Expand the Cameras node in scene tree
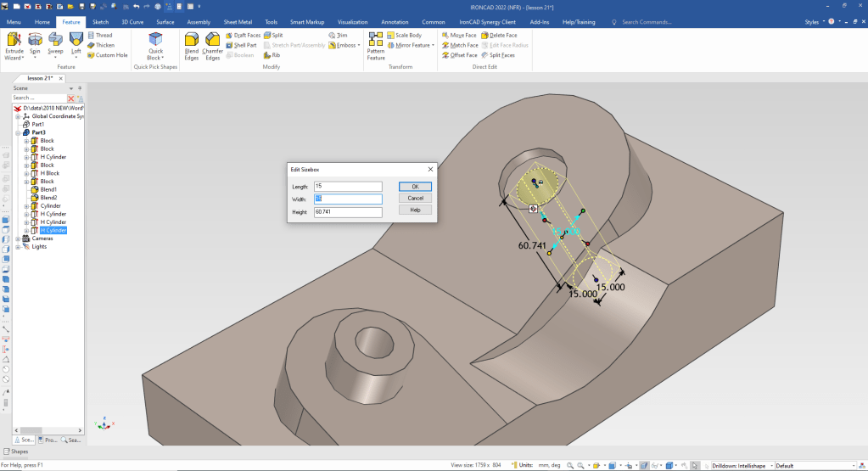868x471 pixels. click(x=19, y=238)
